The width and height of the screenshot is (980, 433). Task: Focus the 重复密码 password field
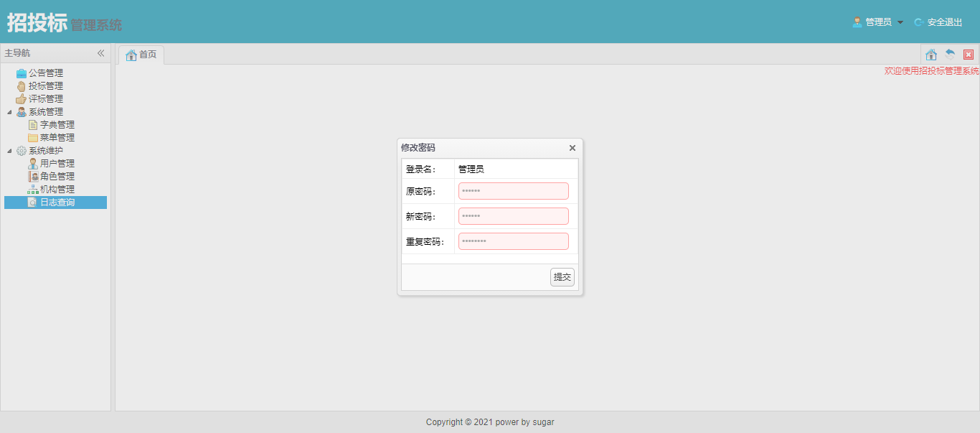pyautogui.click(x=514, y=241)
